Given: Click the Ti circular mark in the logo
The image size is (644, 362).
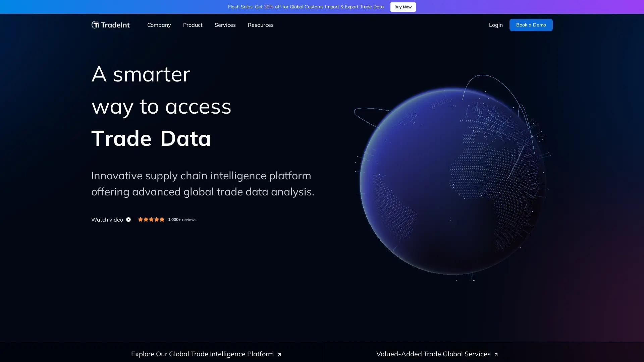Looking at the screenshot, I should [96, 24].
